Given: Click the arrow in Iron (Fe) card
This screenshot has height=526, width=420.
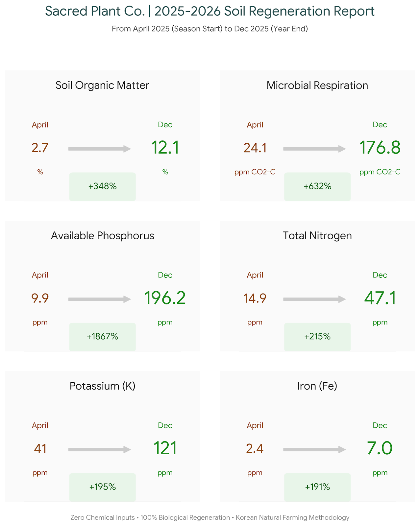Looking at the screenshot, I should click(x=314, y=449).
